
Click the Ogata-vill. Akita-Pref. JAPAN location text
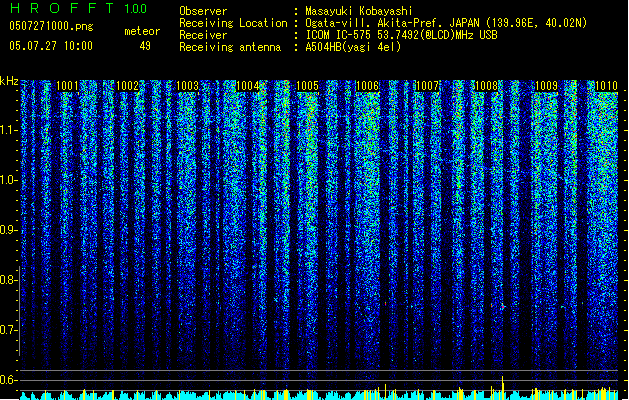pyautogui.click(x=446, y=23)
